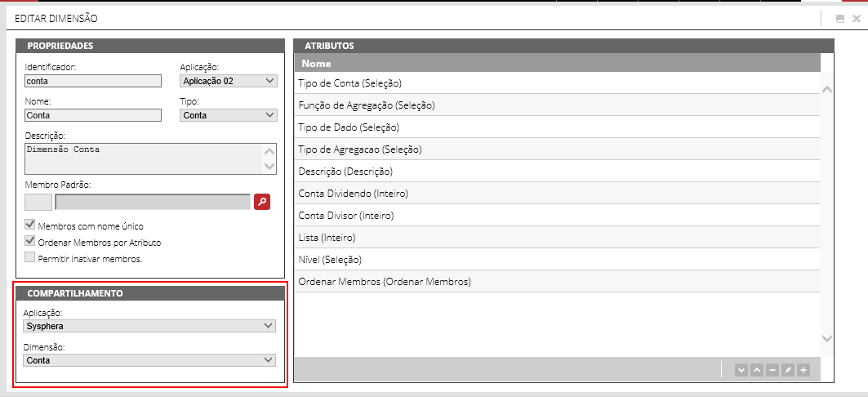Click the attributes list scroll-up arrow

click(827, 89)
